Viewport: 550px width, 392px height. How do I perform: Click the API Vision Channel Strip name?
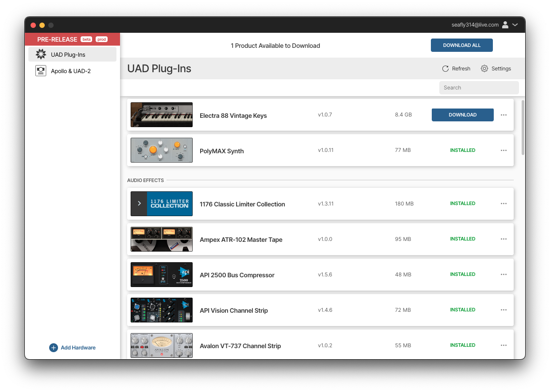tap(234, 310)
